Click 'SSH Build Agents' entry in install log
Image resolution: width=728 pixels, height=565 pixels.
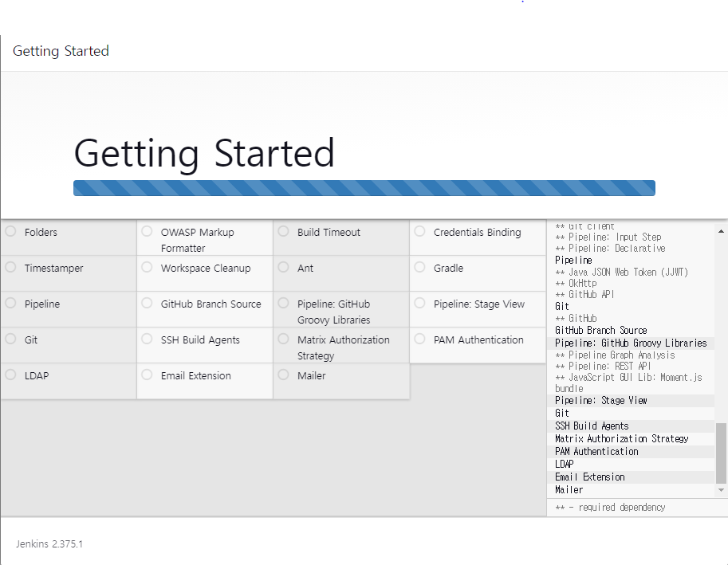coord(592,426)
